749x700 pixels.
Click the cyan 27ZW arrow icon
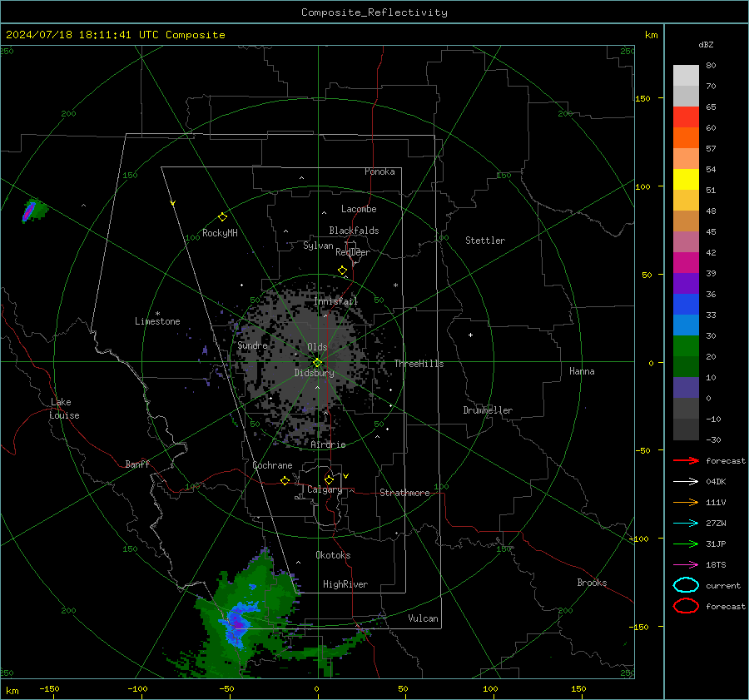[x=686, y=524]
